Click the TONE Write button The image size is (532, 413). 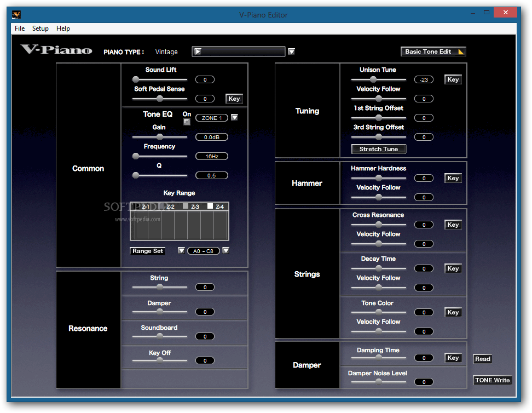point(492,380)
